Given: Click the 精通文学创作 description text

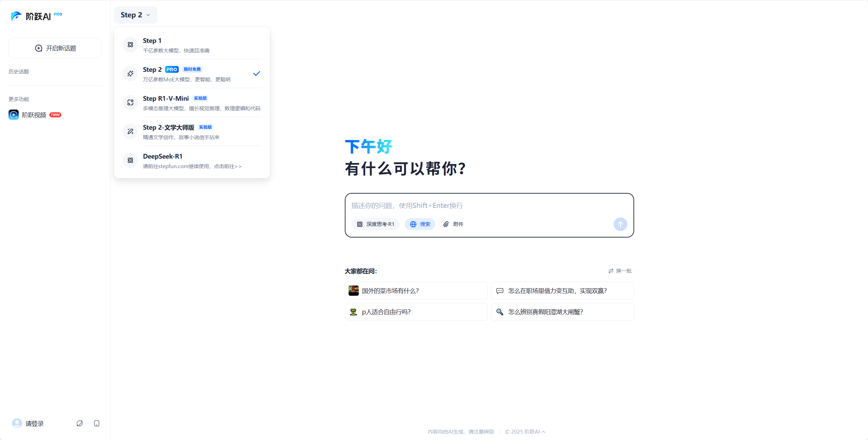Looking at the screenshot, I should (181, 137).
